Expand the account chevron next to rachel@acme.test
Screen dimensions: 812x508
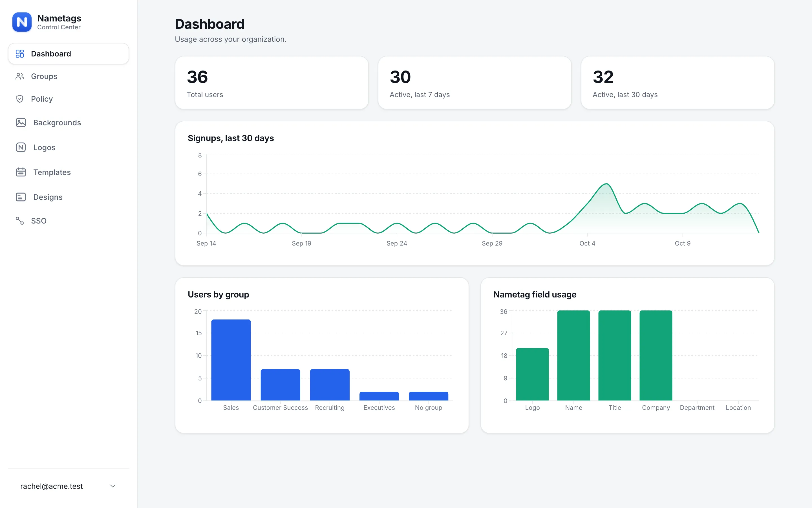point(113,486)
